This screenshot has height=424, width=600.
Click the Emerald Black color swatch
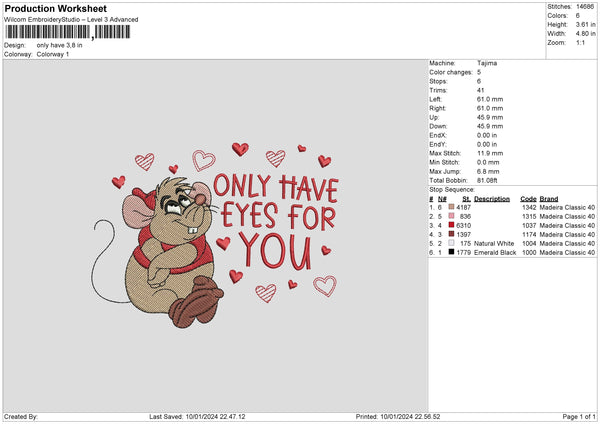(451, 252)
